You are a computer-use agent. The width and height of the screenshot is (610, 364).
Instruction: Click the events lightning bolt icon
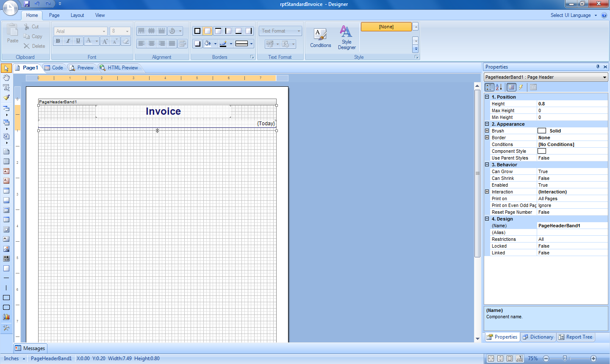tap(521, 87)
